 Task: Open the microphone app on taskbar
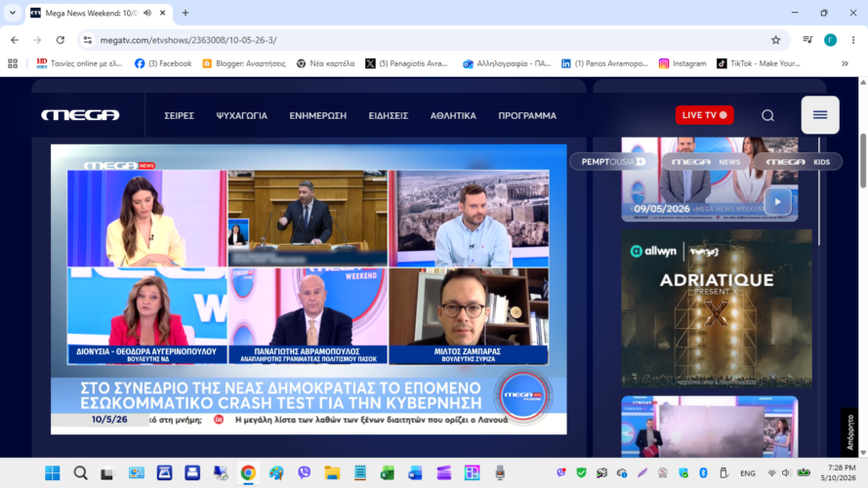pos(499,473)
